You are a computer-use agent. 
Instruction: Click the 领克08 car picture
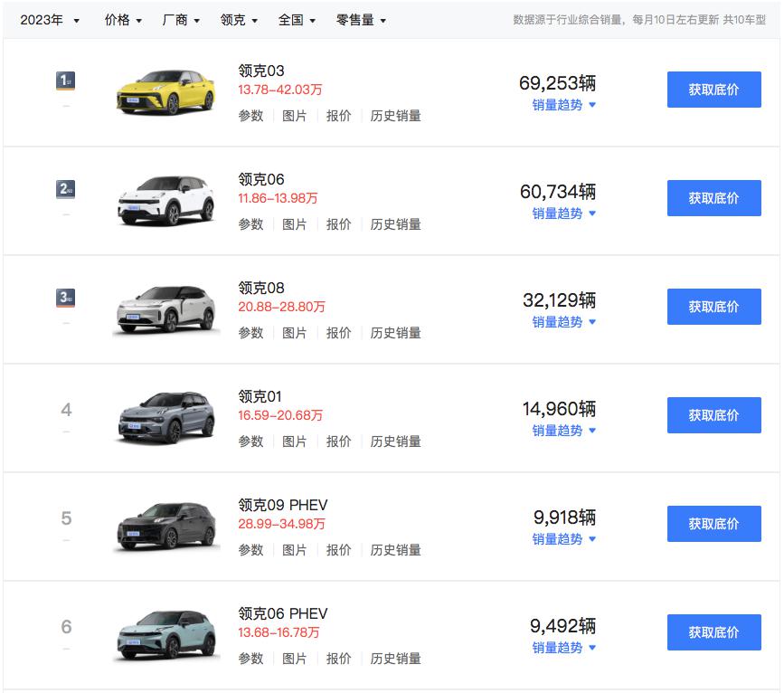tap(166, 309)
